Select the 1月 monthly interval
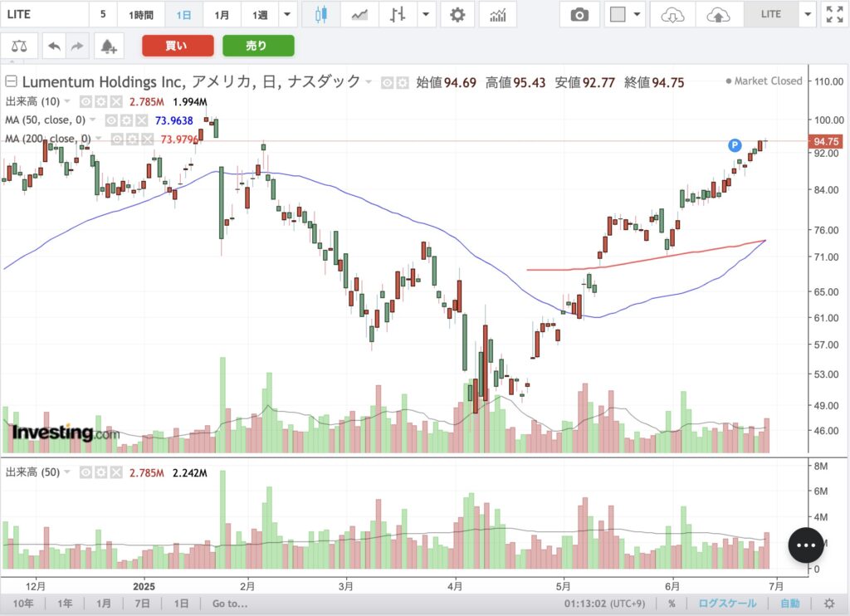850x616 pixels. point(222,15)
